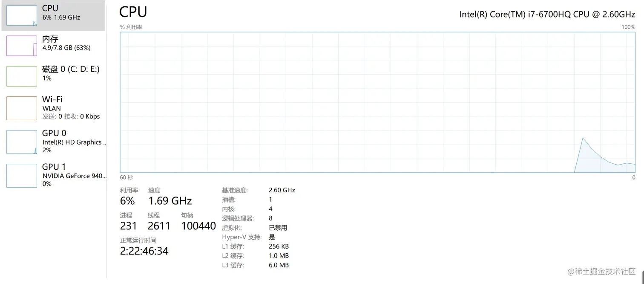Click the Hyper-V 支持 label
The width and height of the screenshot is (644, 284).
(241, 237)
